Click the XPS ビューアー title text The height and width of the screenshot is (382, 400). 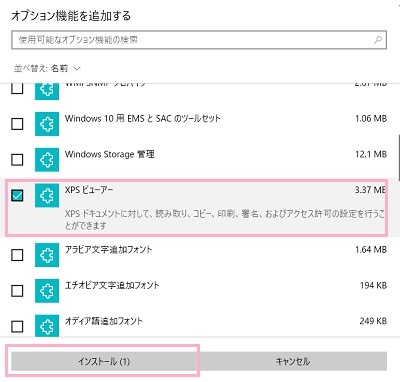tap(89, 190)
